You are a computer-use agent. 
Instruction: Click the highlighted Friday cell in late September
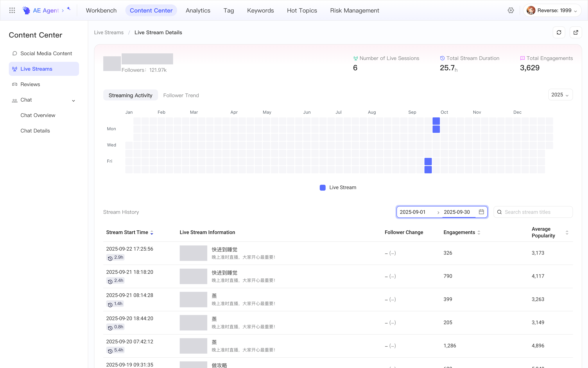(428, 162)
